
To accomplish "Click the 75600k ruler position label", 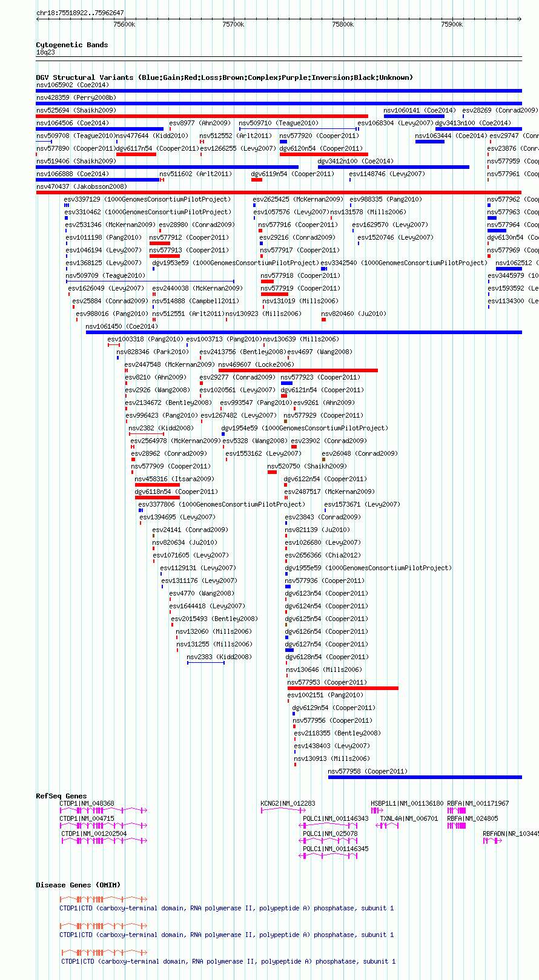I will point(124,24).
